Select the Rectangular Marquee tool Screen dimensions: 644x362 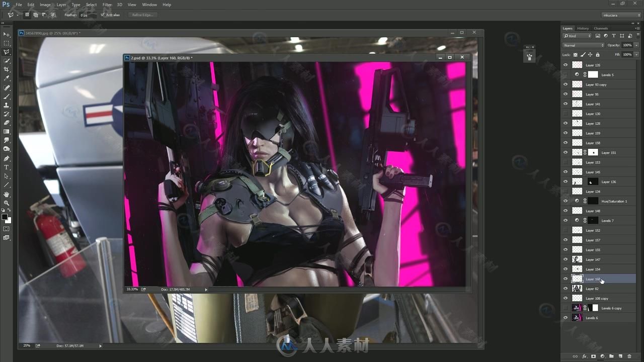click(x=7, y=43)
